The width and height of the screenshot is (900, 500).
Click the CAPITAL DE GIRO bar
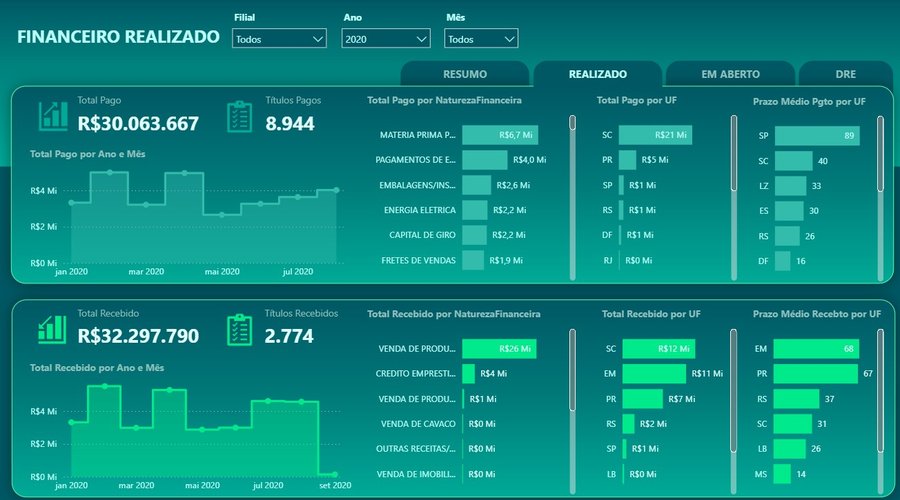pos(474,235)
